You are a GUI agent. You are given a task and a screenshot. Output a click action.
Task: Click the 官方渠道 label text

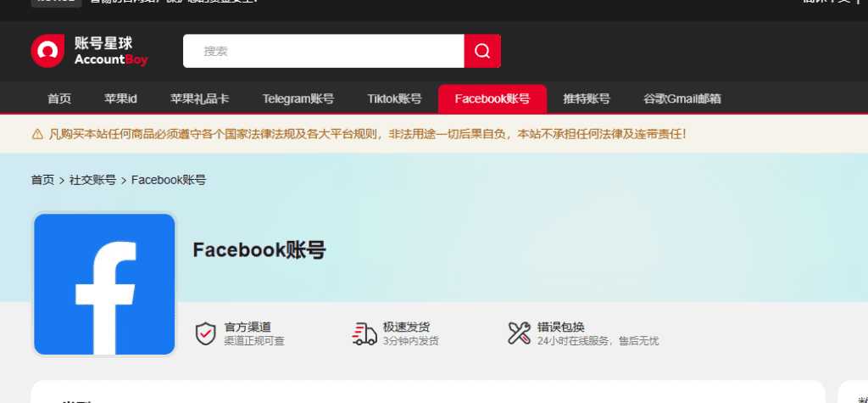[248, 327]
